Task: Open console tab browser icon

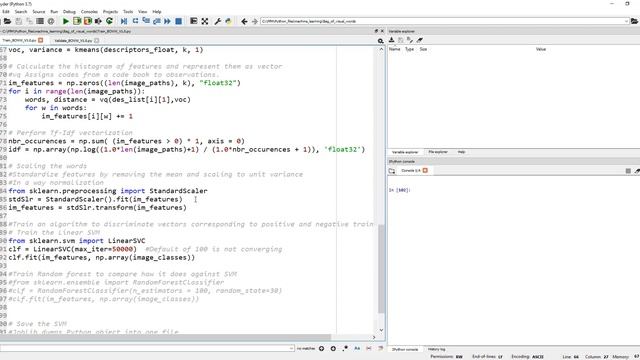Action: 392,171
